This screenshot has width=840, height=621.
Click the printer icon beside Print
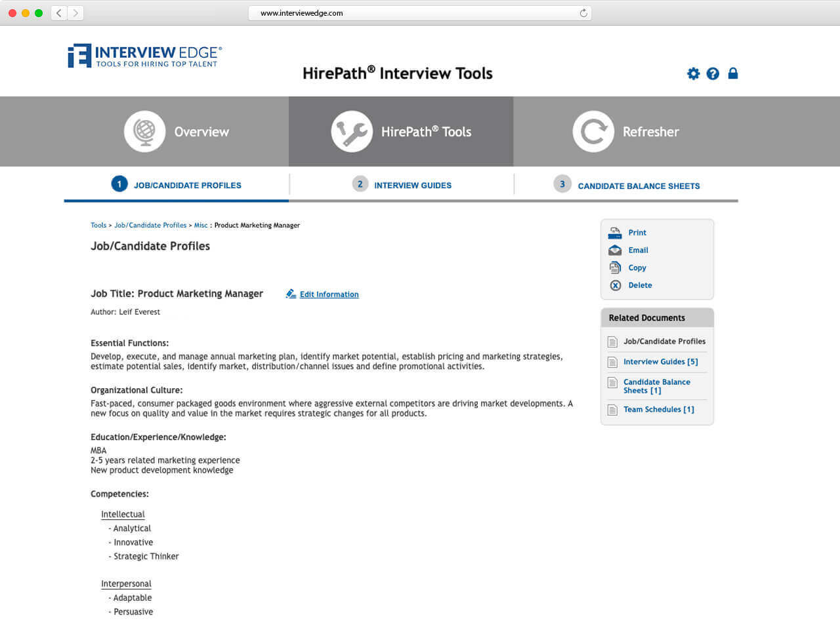pyautogui.click(x=615, y=233)
